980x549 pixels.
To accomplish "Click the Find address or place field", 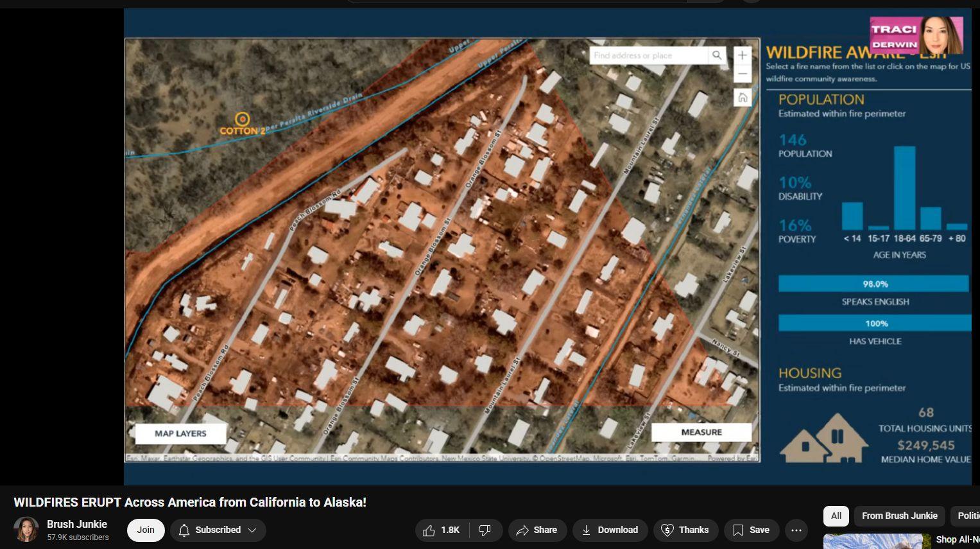I will pos(649,55).
